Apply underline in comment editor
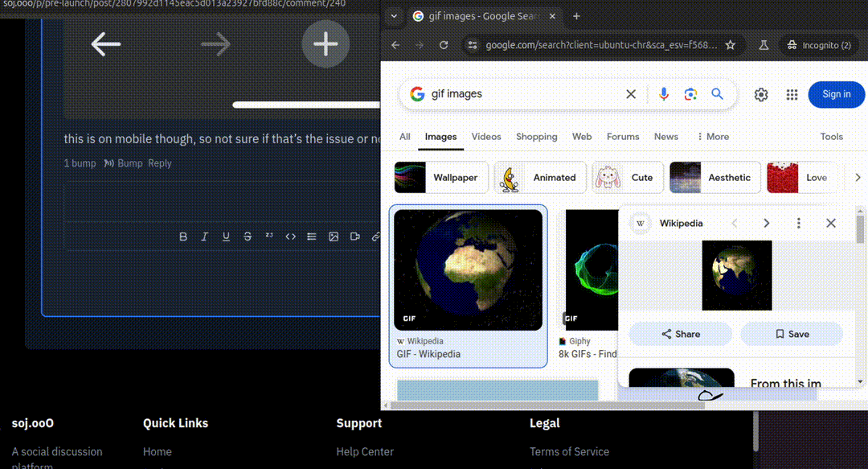868x469 pixels. tap(226, 237)
